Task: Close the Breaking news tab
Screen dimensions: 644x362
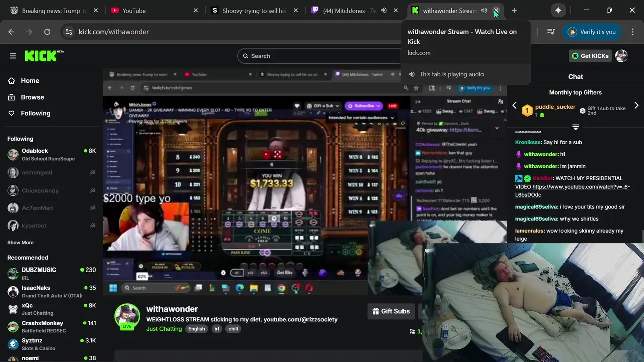Action: pyautogui.click(x=96, y=10)
